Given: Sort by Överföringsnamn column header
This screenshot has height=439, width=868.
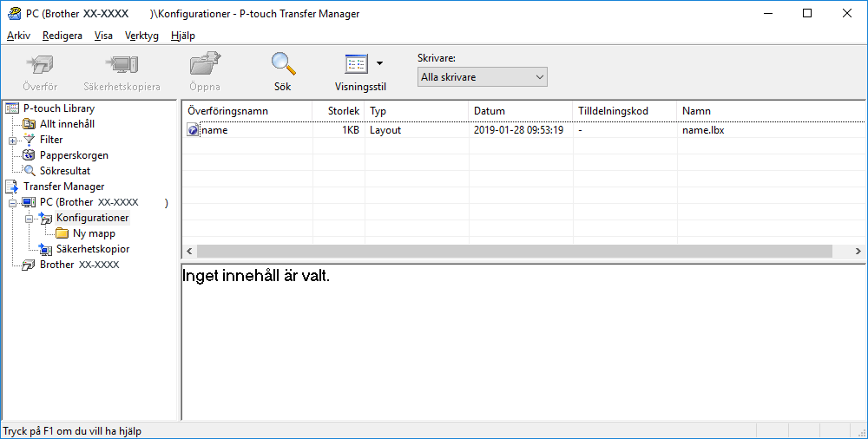Looking at the screenshot, I should [247, 111].
